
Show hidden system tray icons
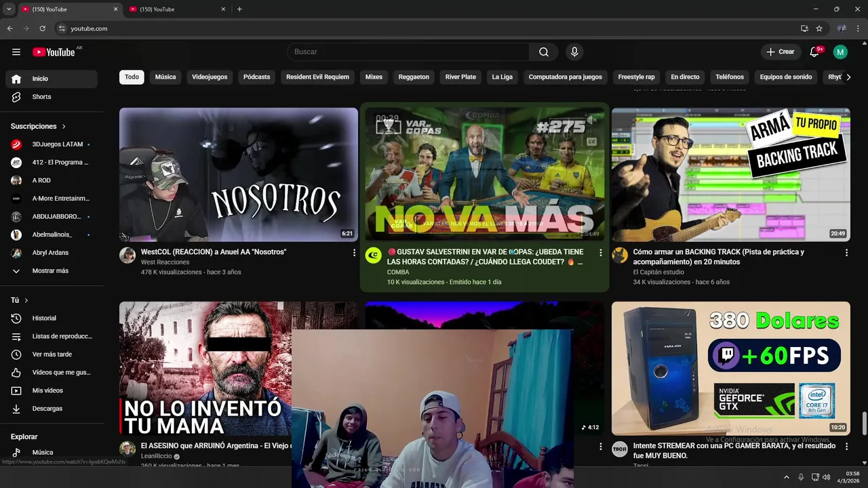[x=787, y=477]
